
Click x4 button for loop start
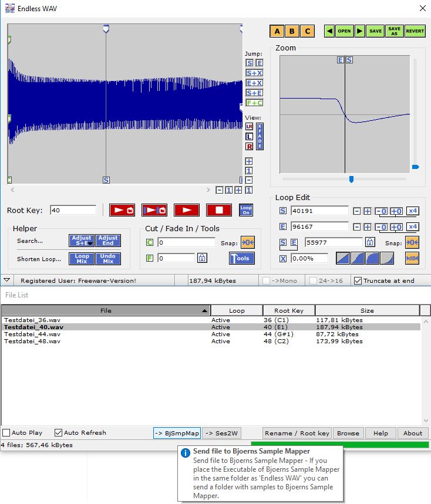coord(413,211)
